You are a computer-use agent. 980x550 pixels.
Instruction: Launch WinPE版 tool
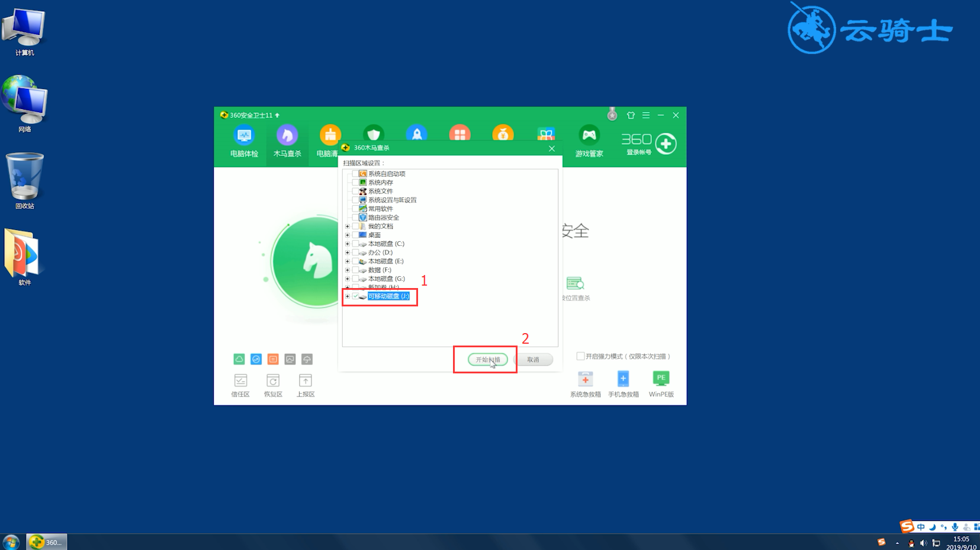tap(661, 384)
